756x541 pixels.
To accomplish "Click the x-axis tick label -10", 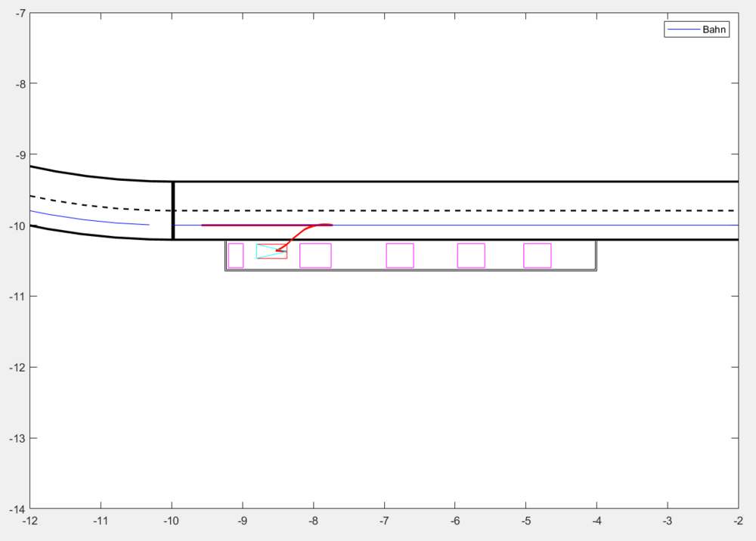I will click(172, 521).
